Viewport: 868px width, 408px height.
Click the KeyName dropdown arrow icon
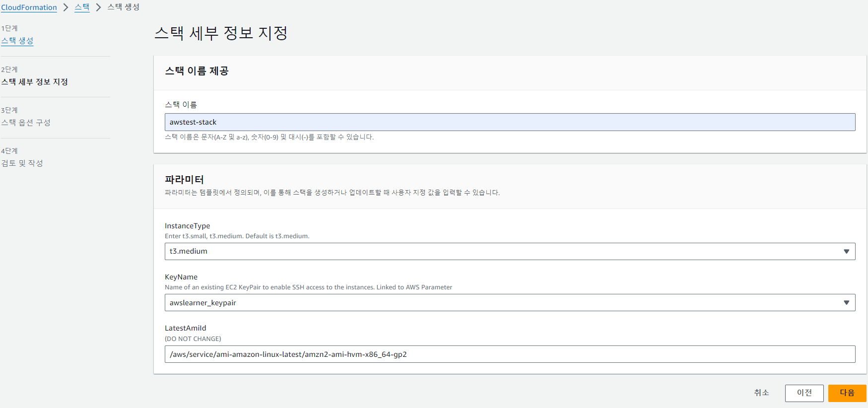point(847,303)
